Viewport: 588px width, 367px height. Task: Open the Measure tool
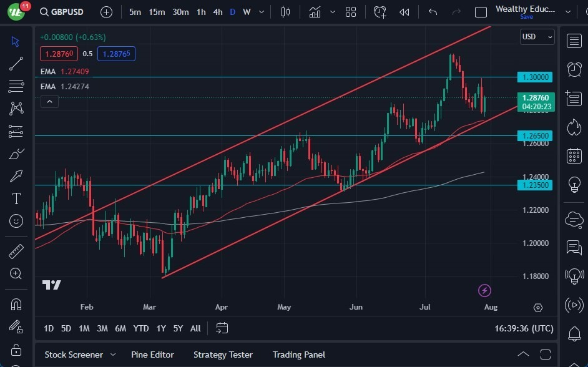16,251
